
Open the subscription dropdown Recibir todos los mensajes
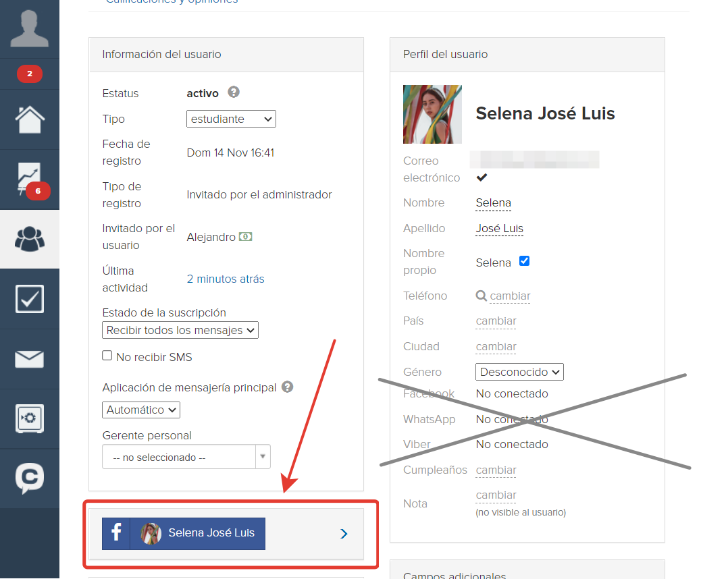click(x=180, y=331)
